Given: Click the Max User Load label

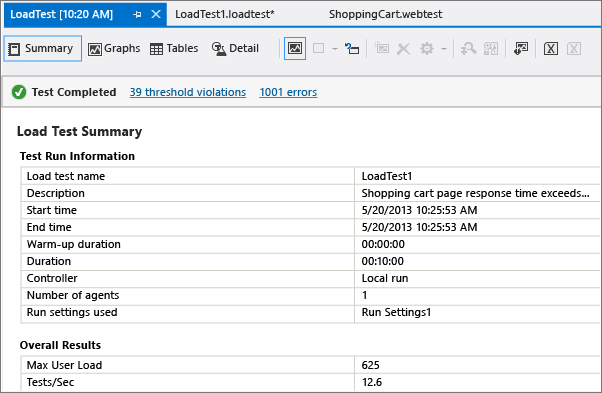Looking at the screenshot, I should pyautogui.click(x=64, y=365).
